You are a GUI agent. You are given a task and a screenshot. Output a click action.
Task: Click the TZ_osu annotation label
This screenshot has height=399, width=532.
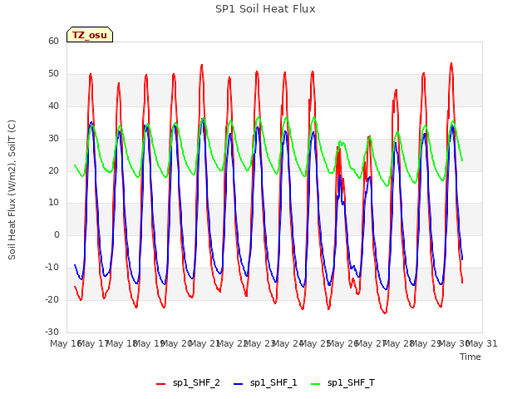[90, 35]
